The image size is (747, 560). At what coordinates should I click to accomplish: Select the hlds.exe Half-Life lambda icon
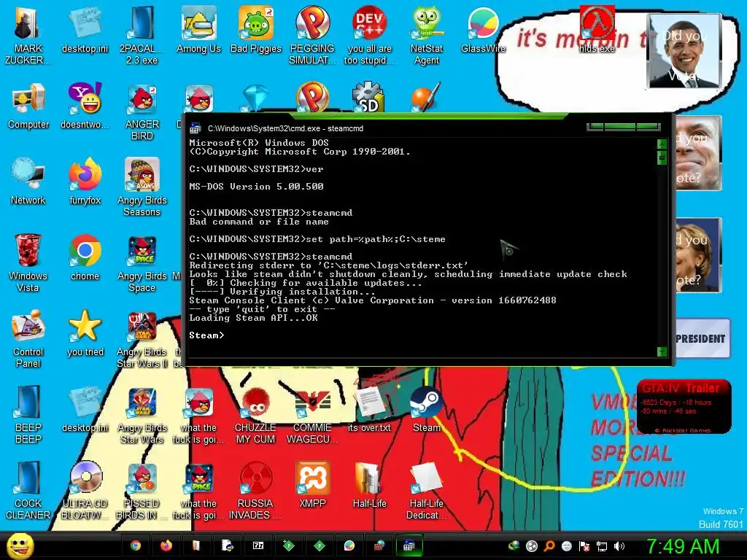tap(597, 29)
